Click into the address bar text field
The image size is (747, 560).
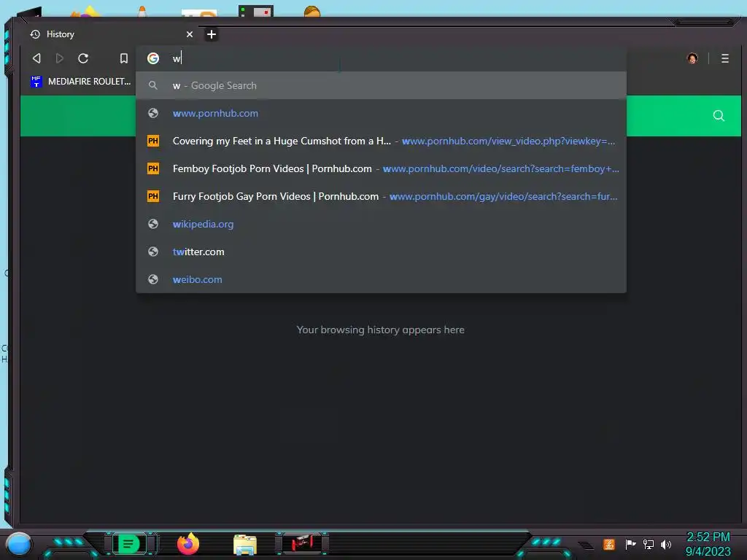381,58
